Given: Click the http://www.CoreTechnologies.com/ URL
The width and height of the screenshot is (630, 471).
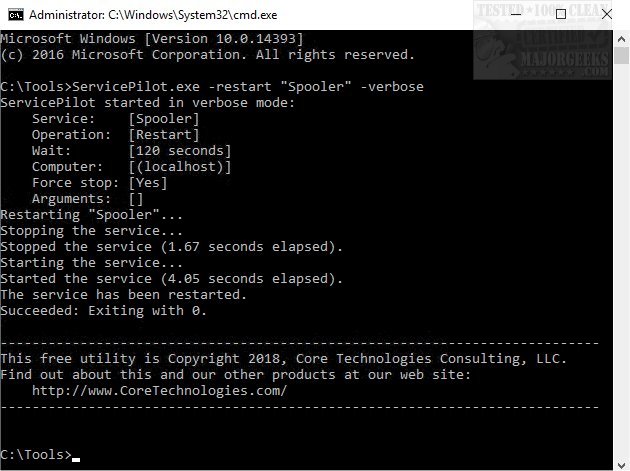Looking at the screenshot, I should [x=159, y=391].
